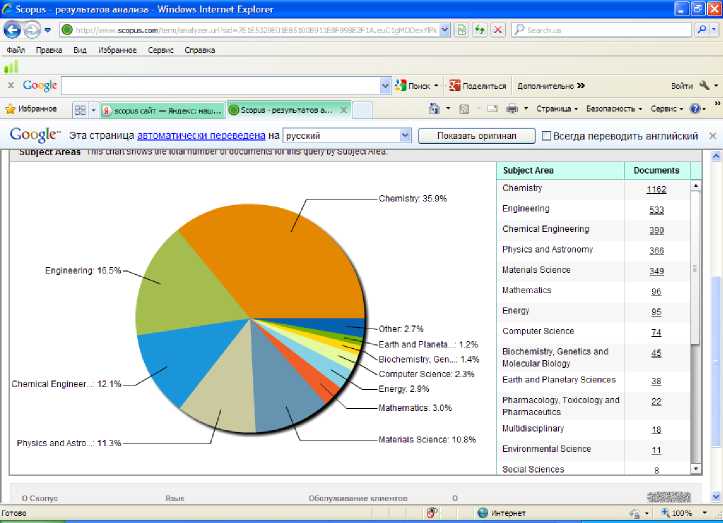Viewport: 723px width, 523px height.
Task: Expand the Страница command bar menu
Action: (x=557, y=109)
